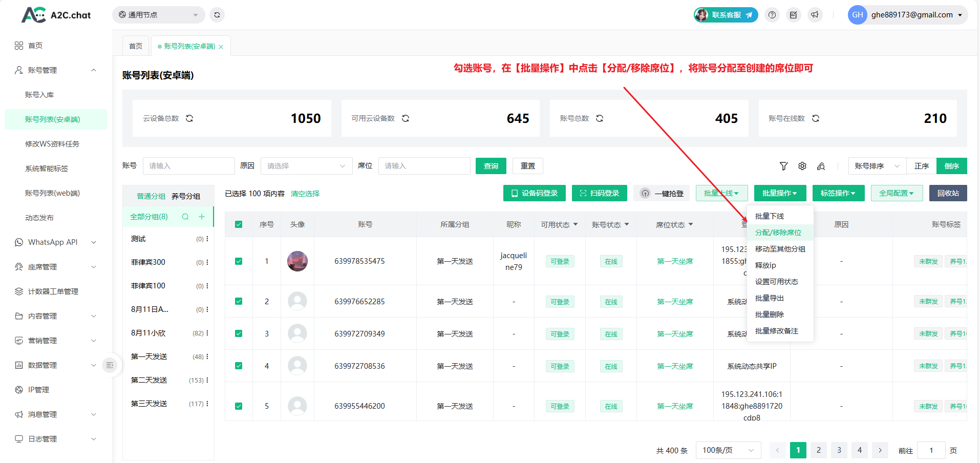Click the 账号 search input field

click(x=188, y=166)
